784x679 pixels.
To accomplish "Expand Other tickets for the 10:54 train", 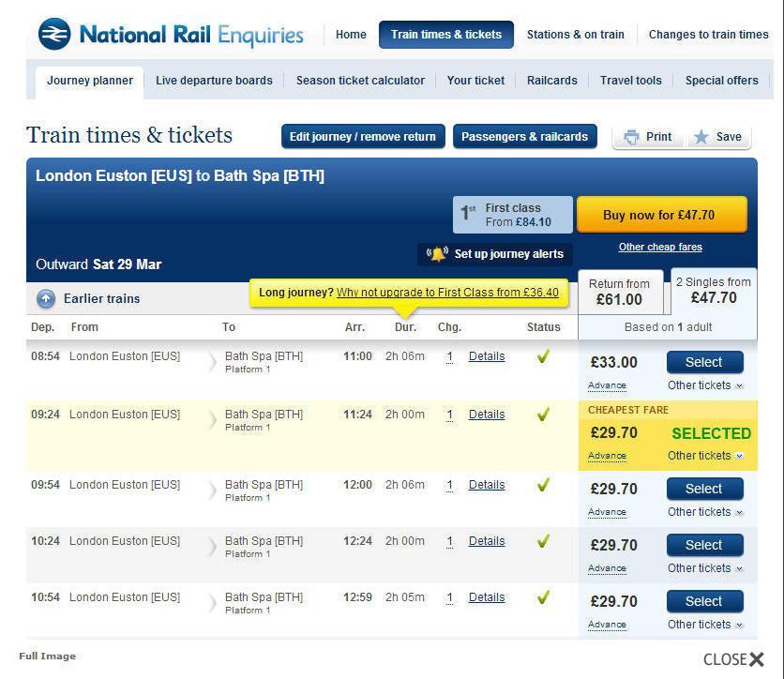I will click(x=705, y=625).
